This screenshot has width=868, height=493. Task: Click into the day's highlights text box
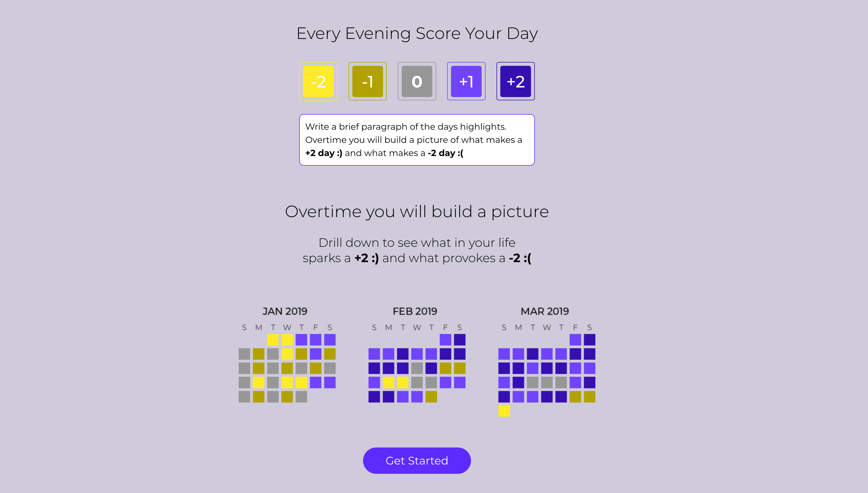click(417, 140)
